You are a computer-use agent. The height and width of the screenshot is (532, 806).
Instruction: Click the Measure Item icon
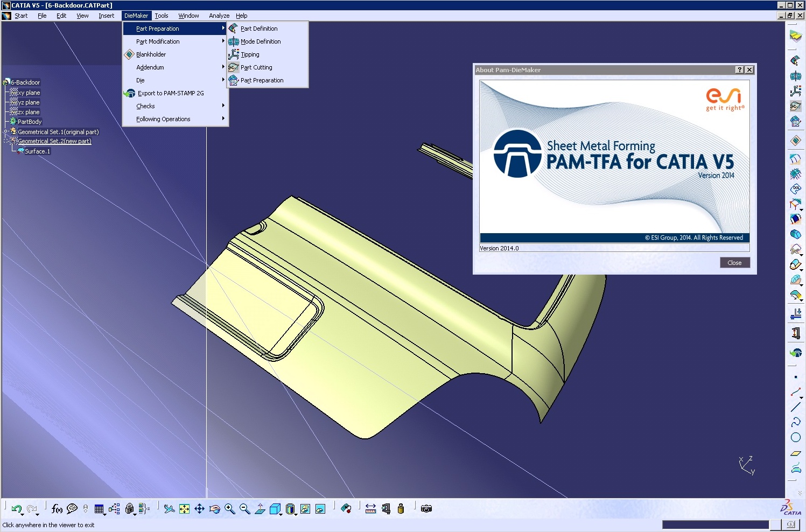(x=386, y=508)
